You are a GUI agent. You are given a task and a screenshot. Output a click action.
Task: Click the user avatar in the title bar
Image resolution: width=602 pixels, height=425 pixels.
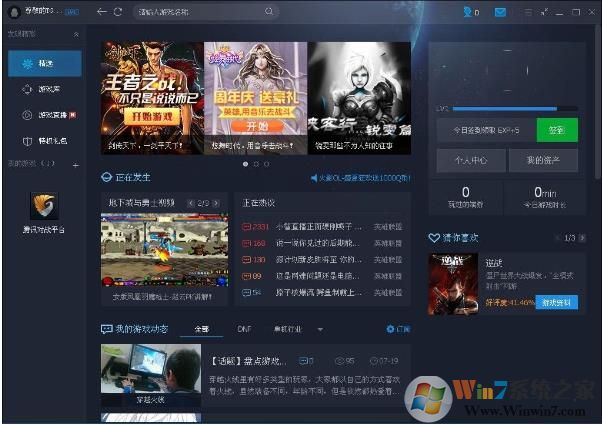click(x=14, y=12)
